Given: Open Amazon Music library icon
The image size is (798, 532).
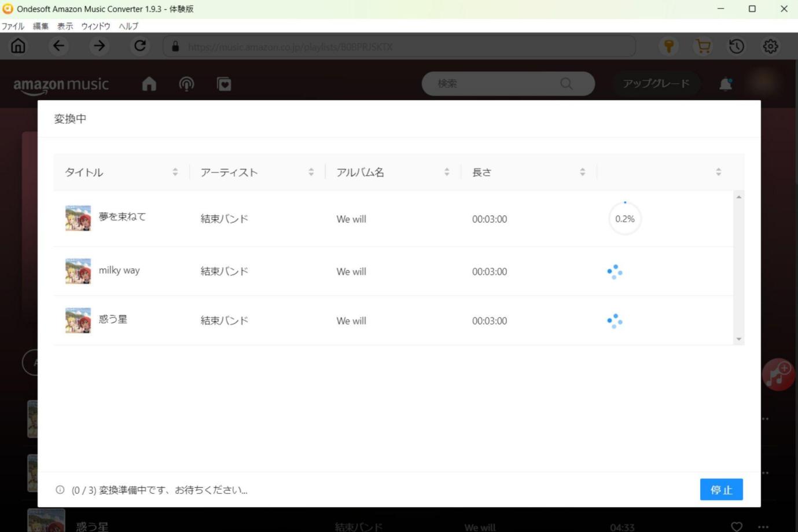Looking at the screenshot, I should 224,84.
